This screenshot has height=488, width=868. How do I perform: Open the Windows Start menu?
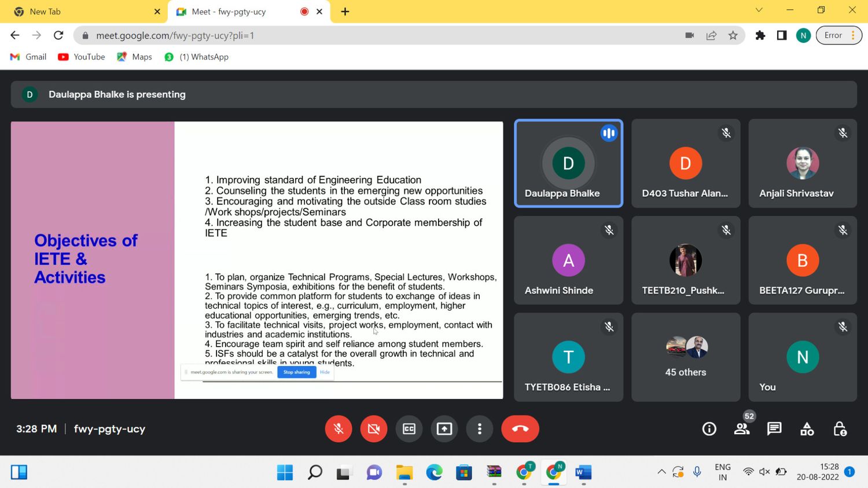(x=285, y=472)
